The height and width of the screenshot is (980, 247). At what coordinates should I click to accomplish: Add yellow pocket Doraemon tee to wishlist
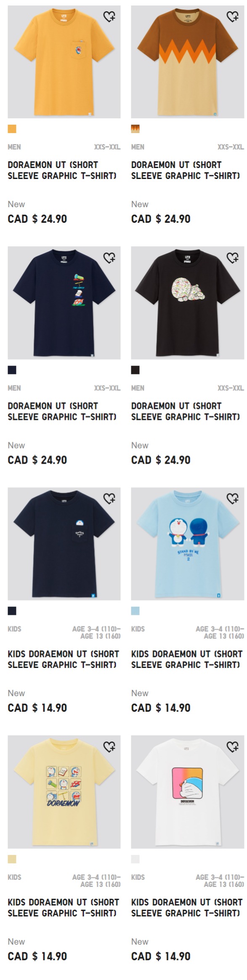click(x=109, y=16)
